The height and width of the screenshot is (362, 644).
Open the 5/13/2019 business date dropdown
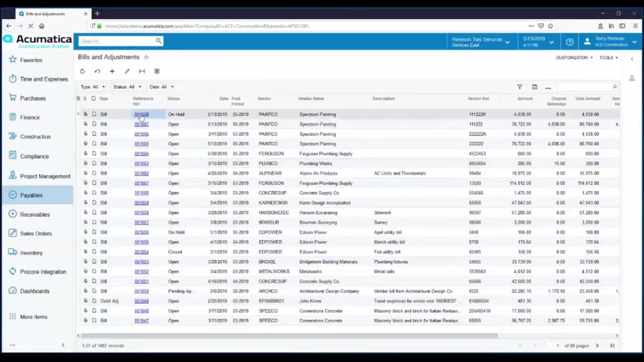pos(538,42)
